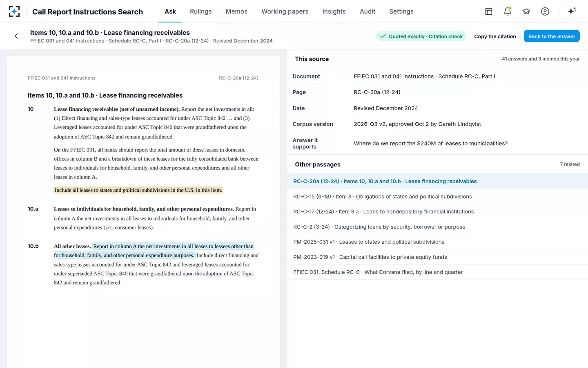Click the Quoted exactly citation check badge
The width and height of the screenshot is (588, 368).
(421, 36)
